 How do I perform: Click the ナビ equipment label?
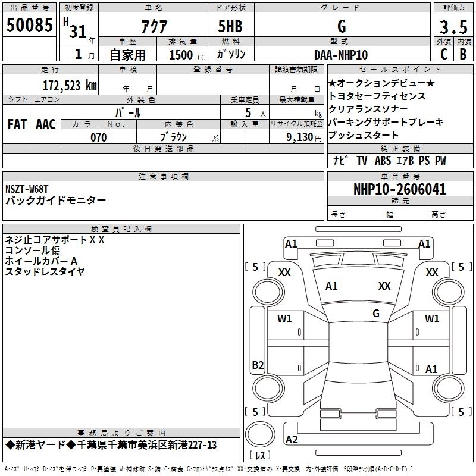[340, 160]
